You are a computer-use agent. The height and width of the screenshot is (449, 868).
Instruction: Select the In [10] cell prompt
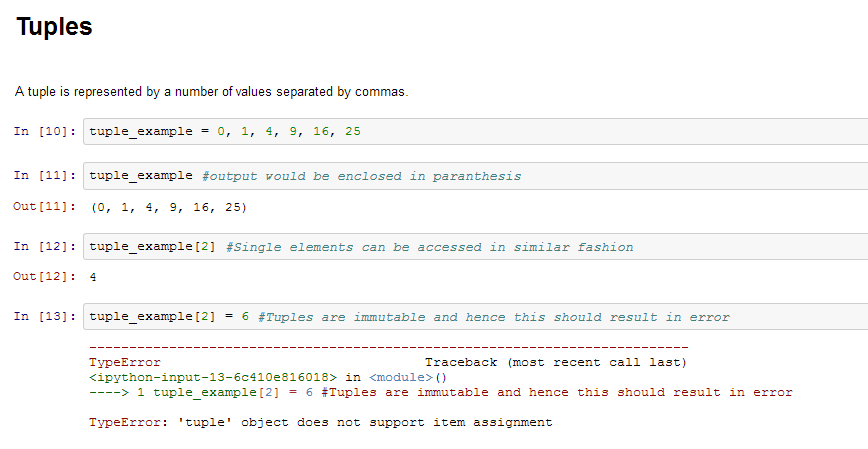coord(46,132)
